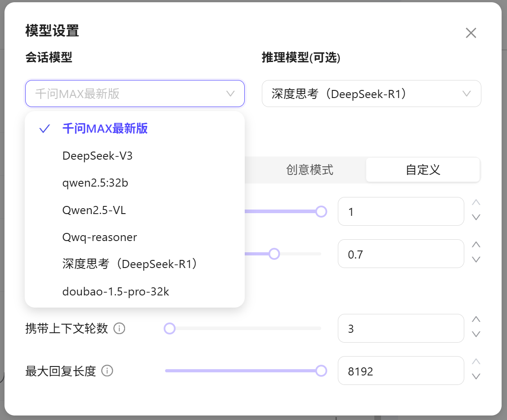
Task: Click info icon next to 携带上下文轮数
Action: (x=119, y=329)
